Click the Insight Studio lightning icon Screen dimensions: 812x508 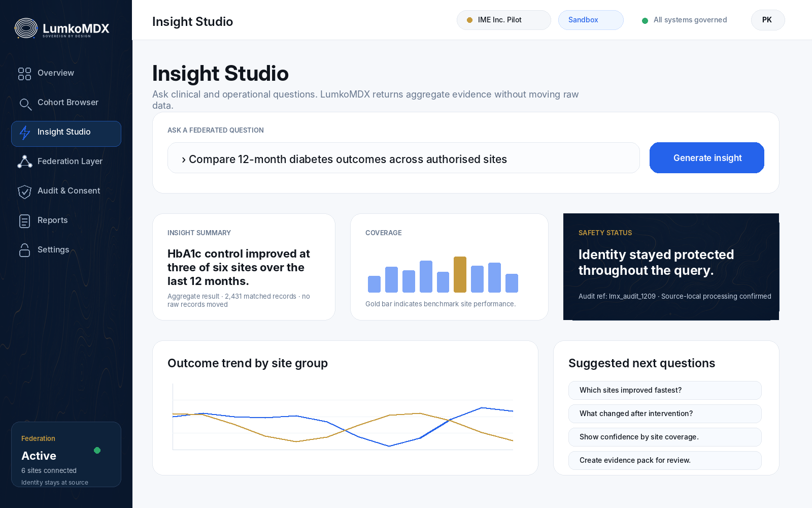[x=25, y=133]
